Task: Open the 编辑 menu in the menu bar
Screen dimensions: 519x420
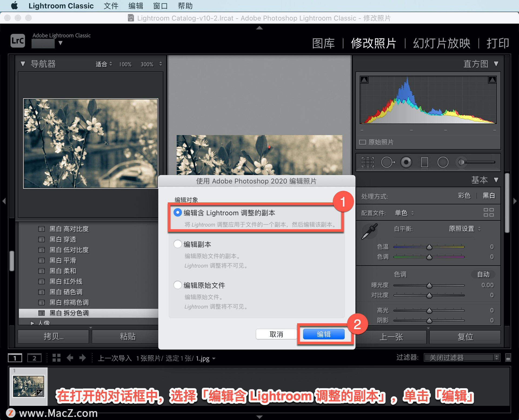Action: pyautogui.click(x=136, y=6)
